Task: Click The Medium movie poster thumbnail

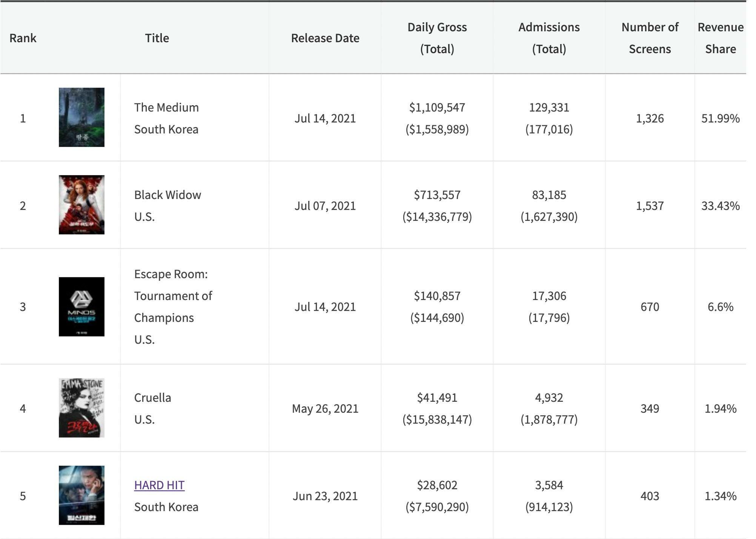Action: (x=81, y=117)
